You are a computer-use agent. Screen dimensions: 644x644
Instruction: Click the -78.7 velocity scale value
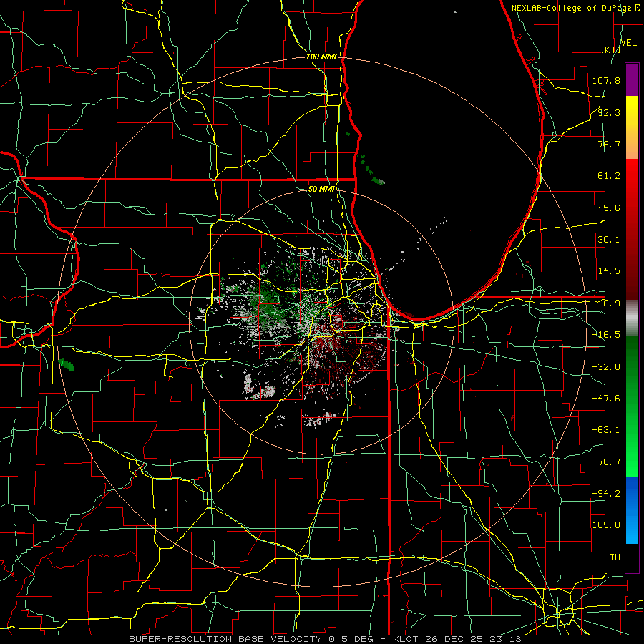tap(606, 462)
